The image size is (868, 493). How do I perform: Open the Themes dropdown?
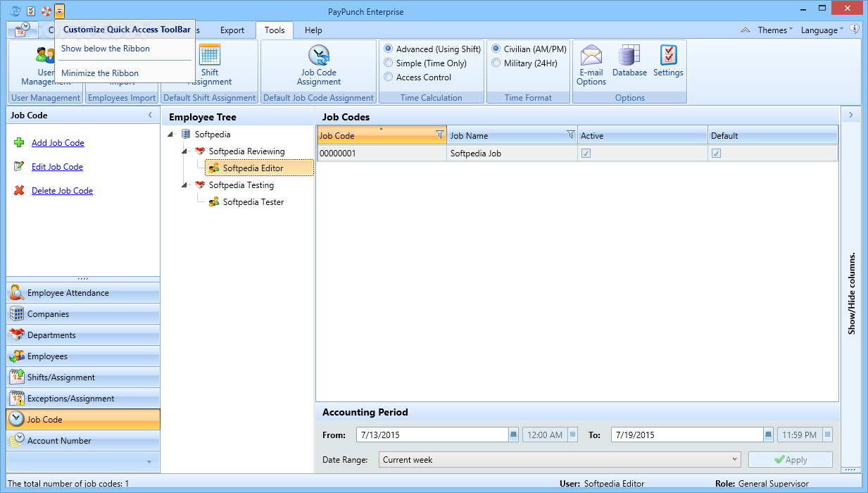pos(775,30)
